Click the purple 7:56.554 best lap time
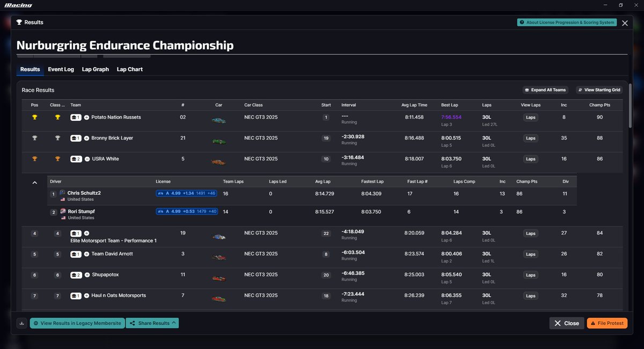Viewport: 644px width, 349px height. [x=451, y=117]
